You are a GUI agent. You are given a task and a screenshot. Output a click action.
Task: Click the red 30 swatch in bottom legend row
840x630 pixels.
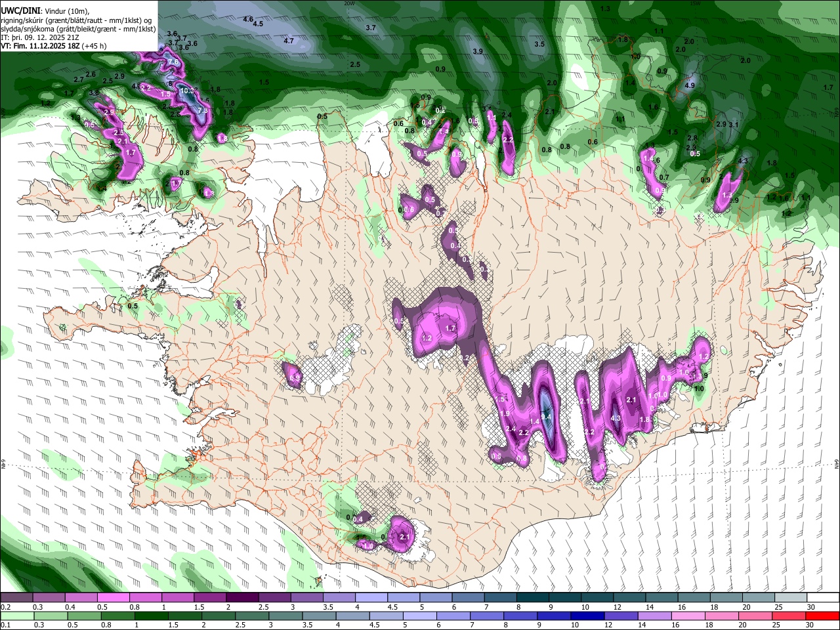(x=824, y=616)
